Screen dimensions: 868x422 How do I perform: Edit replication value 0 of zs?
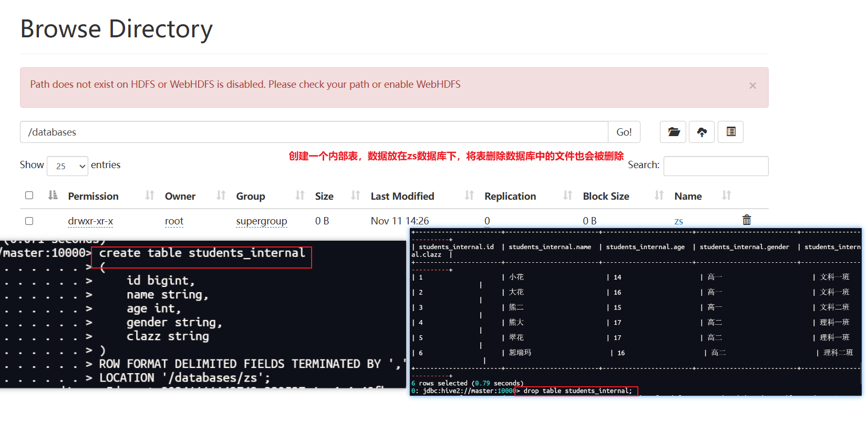tap(487, 221)
